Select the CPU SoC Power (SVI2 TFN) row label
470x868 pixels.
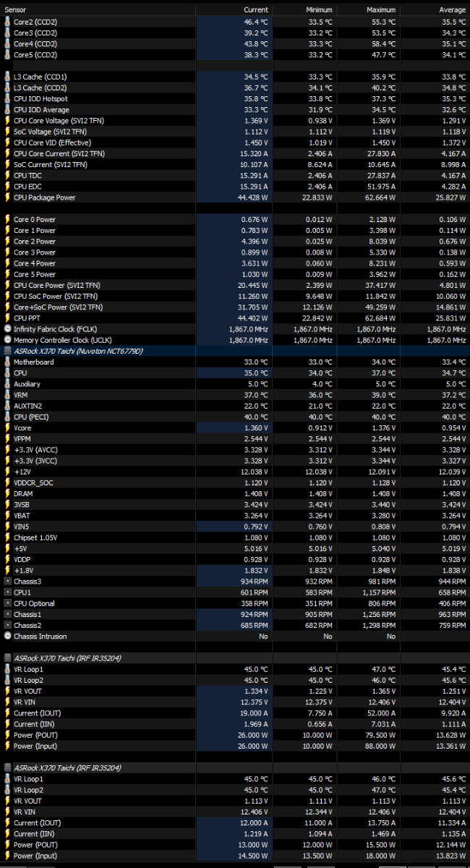pos(57,296)
